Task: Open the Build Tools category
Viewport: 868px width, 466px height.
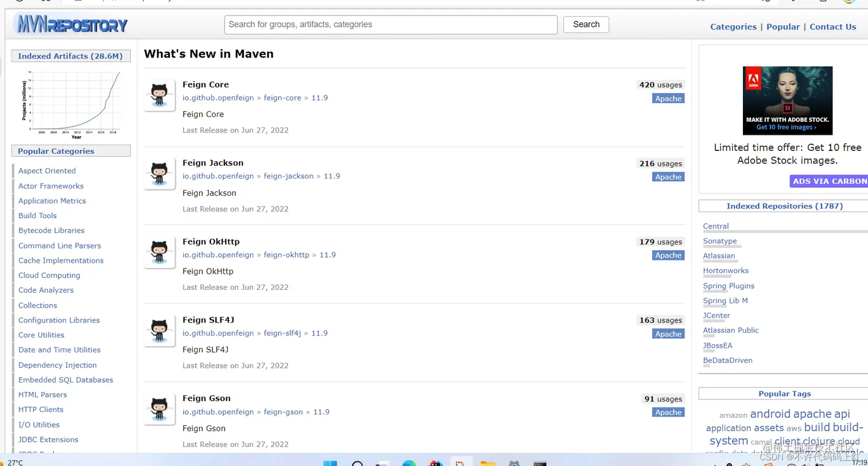Action: pyautogui.click(x=37, y=216)
